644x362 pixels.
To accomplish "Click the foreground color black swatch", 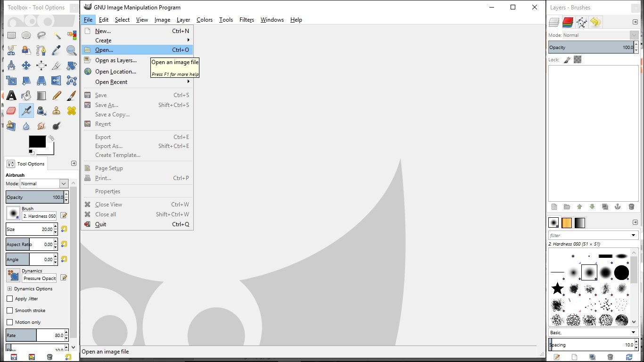I will click(37, 141).
